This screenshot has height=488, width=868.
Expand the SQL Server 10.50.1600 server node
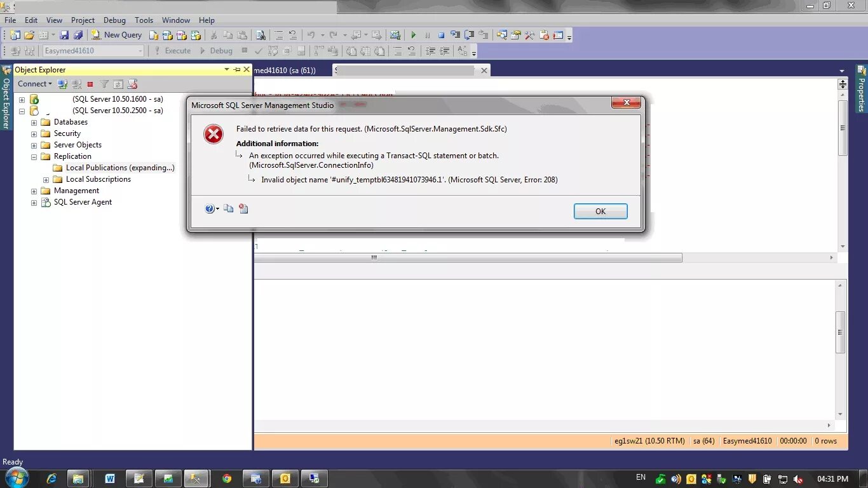[22, 99]
